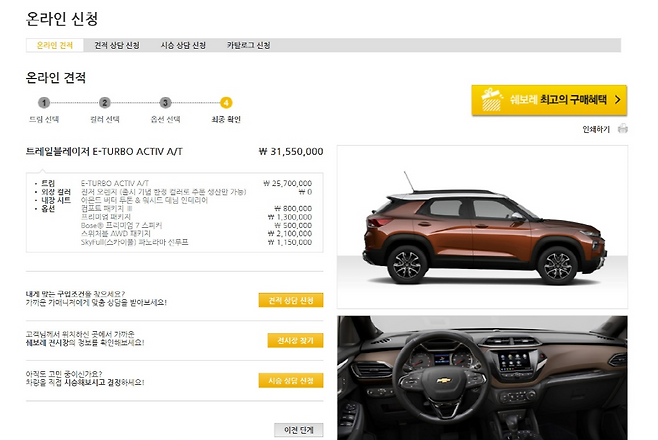The image size is (658, 440).
Task: Go to step 2 컬러 선택 circle
Action: pyautogui.click(x=104, y=102)
